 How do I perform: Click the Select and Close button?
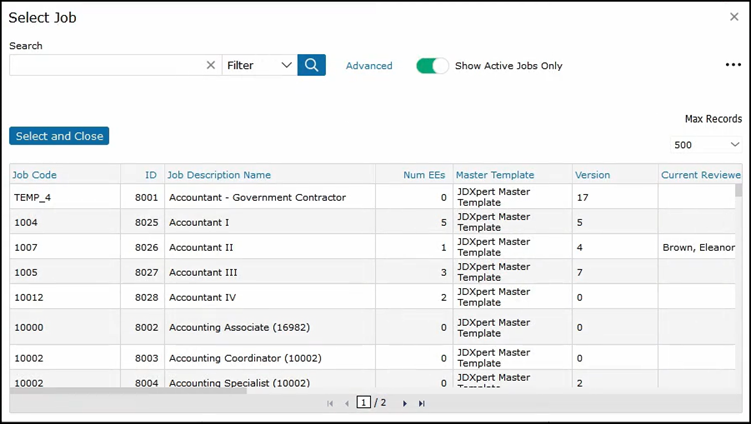(x=59, y=136)
